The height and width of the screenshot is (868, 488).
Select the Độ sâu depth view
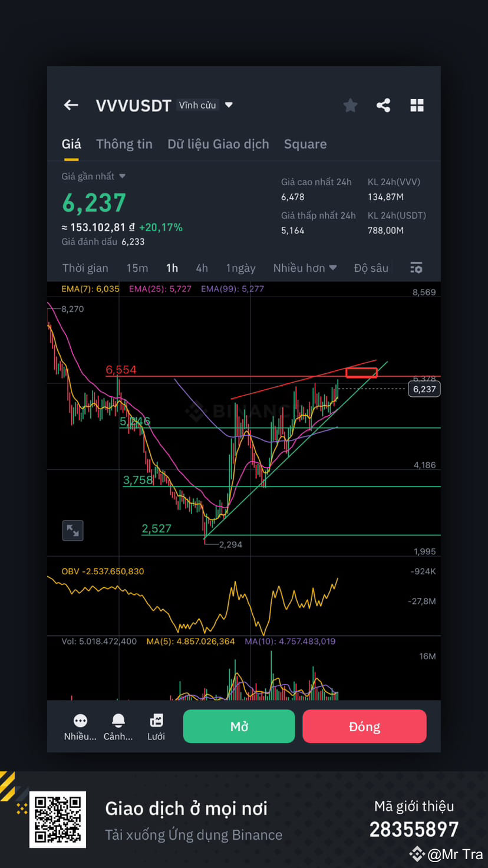click(x=371, y=268)
